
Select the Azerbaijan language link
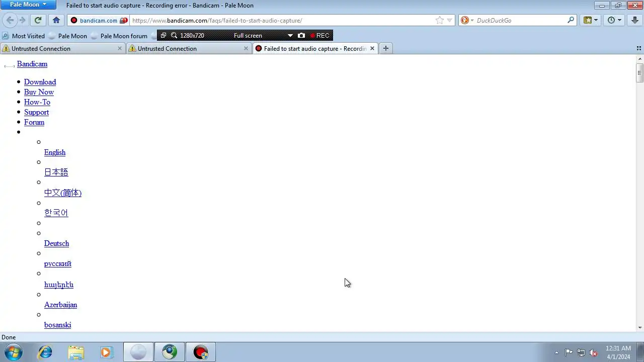click(60, 305)
